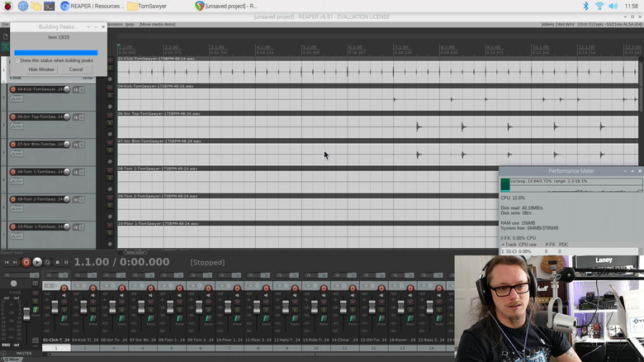Sort Performance Meter by Track column
Viewport: 644px width, 362px height.
[508, 245]
